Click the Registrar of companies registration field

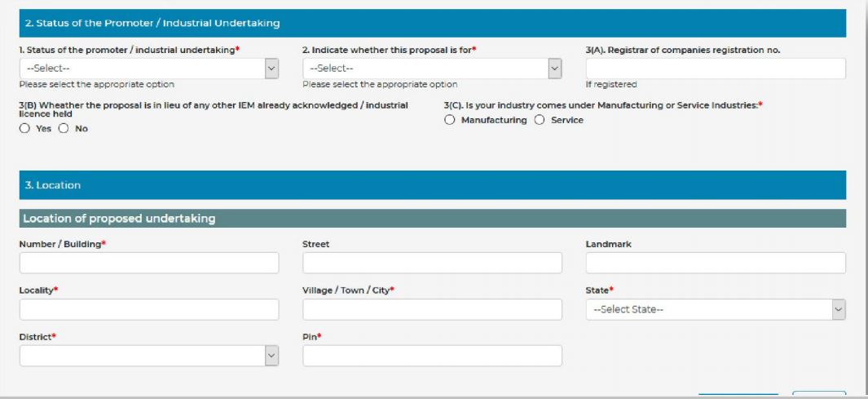(715, 69)
